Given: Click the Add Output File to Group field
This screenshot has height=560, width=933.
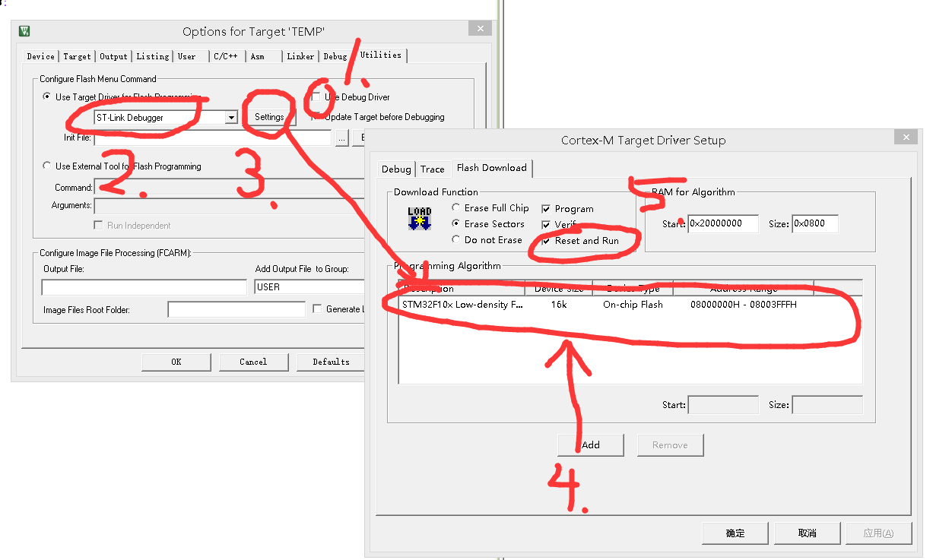Looking at the screenshot, I should (x=309, y=287).
